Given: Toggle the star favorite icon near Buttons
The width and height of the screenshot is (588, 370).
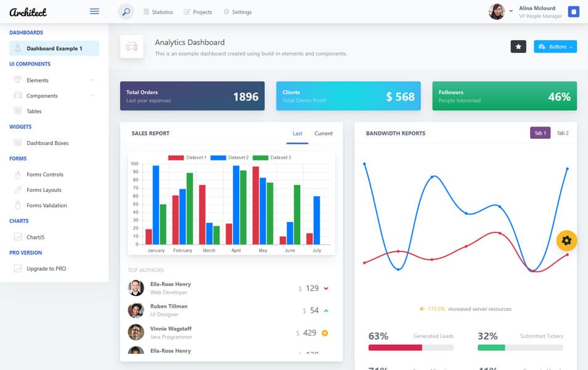Looking at the screenshot, I should tap(518, 46).
